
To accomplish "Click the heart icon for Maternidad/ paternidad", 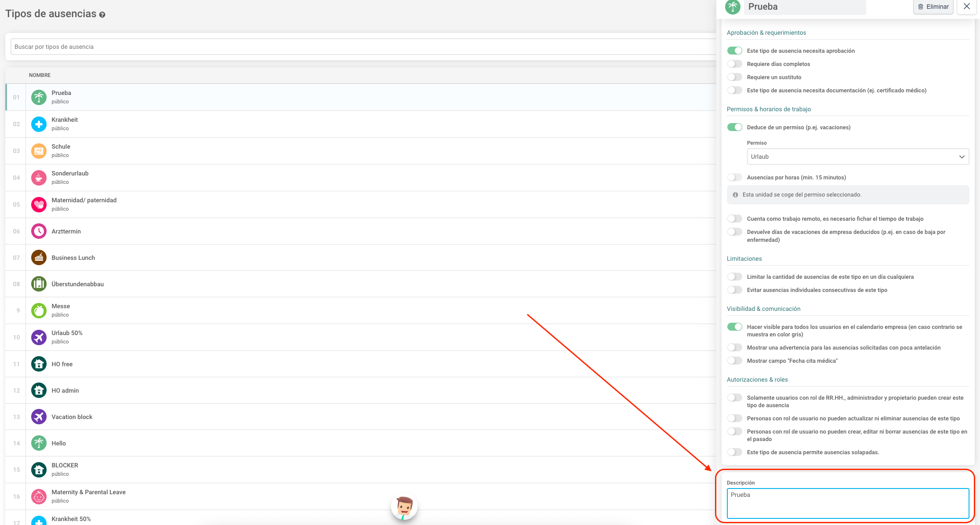I will click(39, 204).
